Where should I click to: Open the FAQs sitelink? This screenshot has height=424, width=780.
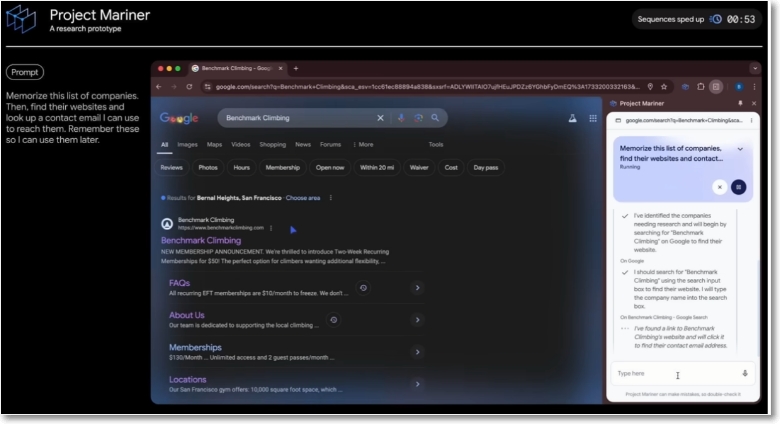pyautogui.click(x=180, y=283)
